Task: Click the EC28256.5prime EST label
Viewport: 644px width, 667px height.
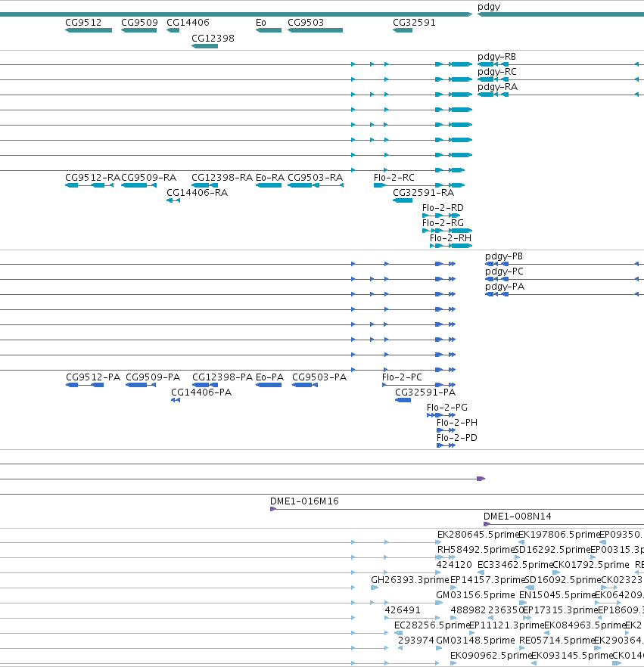Action: pyautogui.click(x=431, y=625)
